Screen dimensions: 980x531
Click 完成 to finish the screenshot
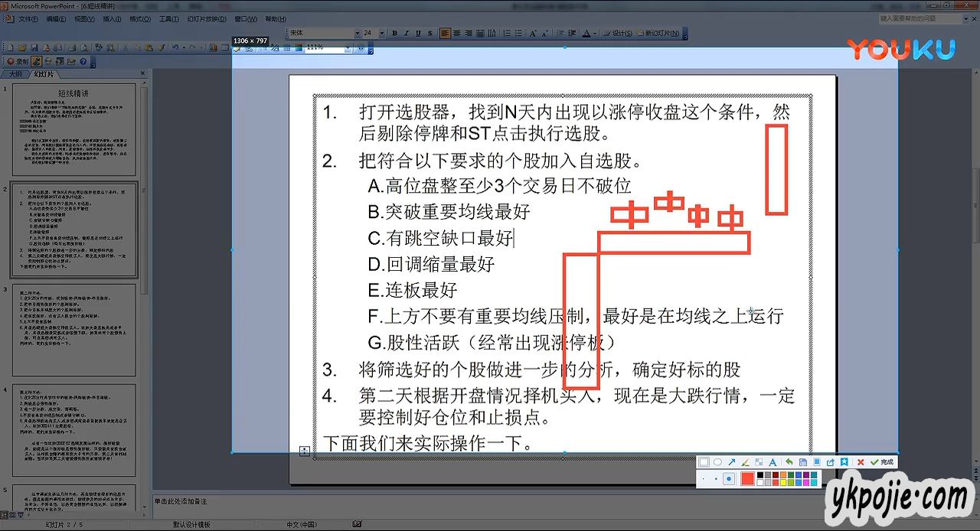tap(882, 462)
